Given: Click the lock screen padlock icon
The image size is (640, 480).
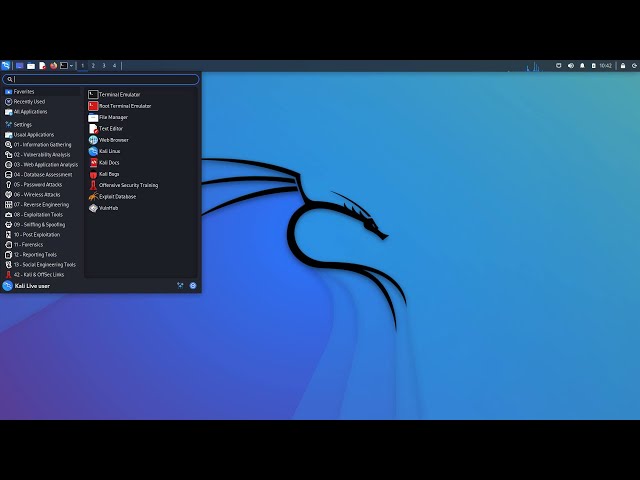Looking at the screenshot, I should click(x=623, y=66).
